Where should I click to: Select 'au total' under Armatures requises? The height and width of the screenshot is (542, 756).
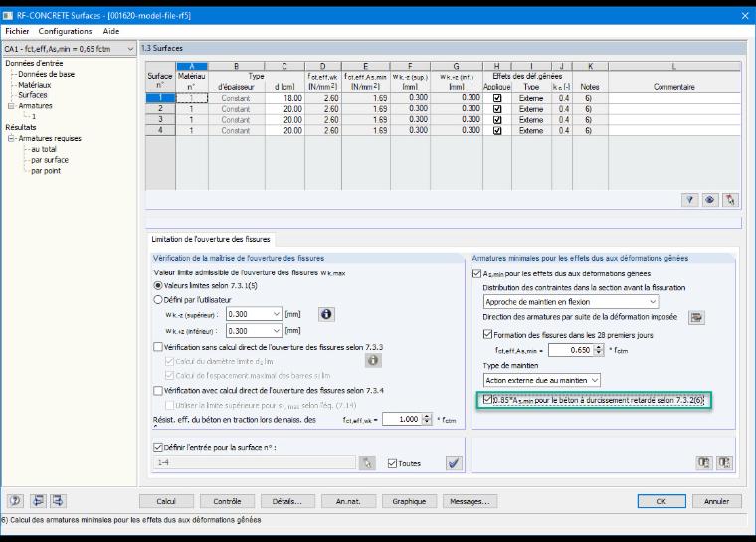tap(44, 149)
